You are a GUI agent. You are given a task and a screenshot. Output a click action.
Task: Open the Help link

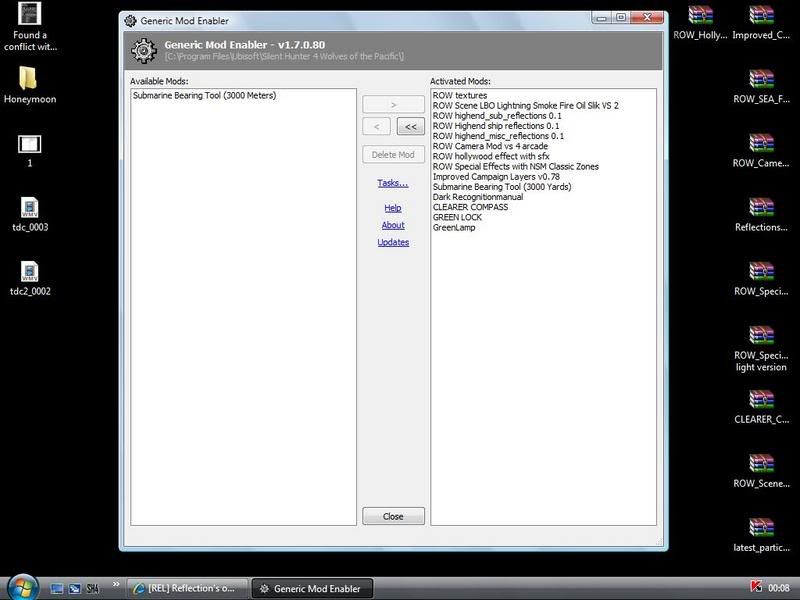click(393, 208)
